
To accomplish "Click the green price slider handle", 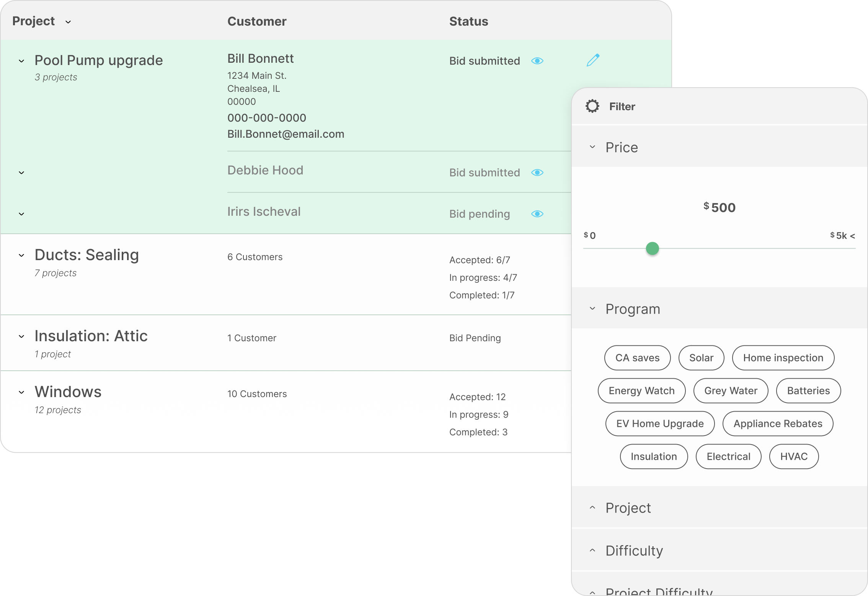I will (x=653, y=249).
